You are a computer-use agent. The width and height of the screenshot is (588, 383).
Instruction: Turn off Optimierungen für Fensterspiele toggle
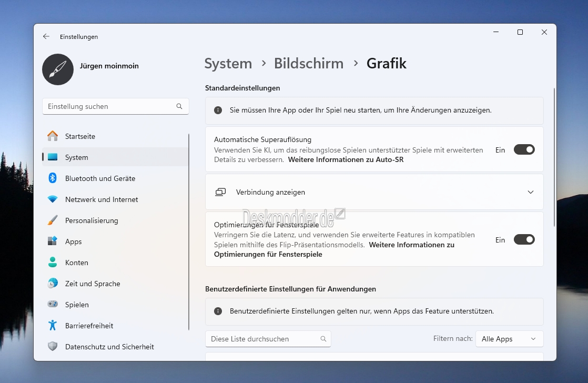pos(524,240)
